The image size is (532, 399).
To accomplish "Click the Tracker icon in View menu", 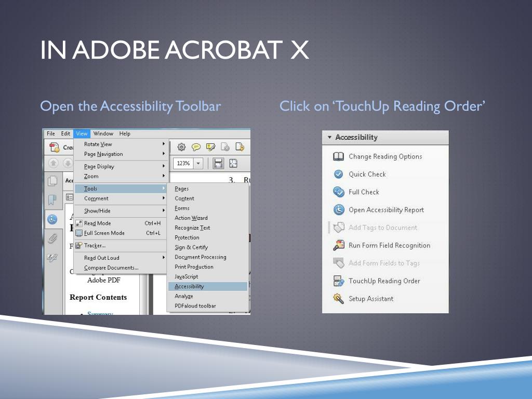I will 79,245.
